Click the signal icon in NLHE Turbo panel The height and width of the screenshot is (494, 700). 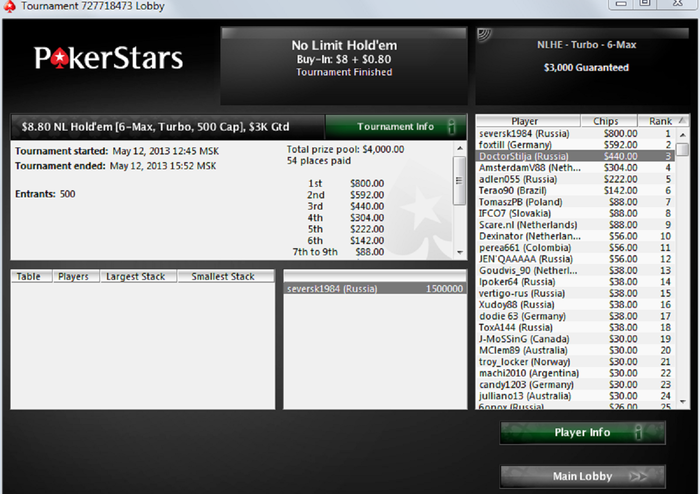pyautogui.click(x=484, y=35)
